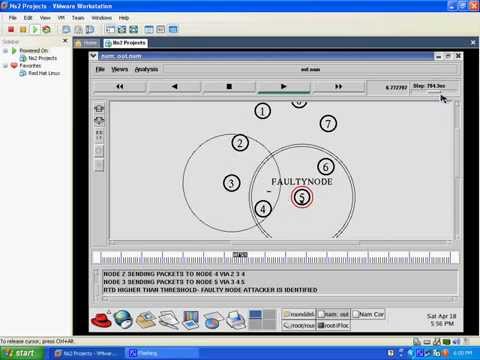Open the VMware Edit menu
Image resolution: width=480 pixels, height=360 pixels.
click(x=28, y=18)
